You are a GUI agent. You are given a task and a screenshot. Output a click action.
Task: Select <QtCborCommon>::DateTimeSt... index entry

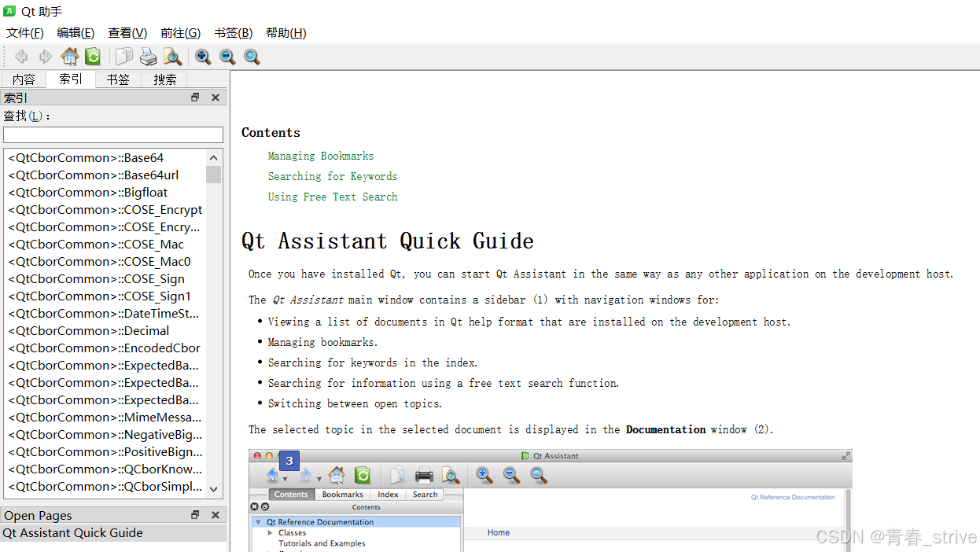point(105,313)
